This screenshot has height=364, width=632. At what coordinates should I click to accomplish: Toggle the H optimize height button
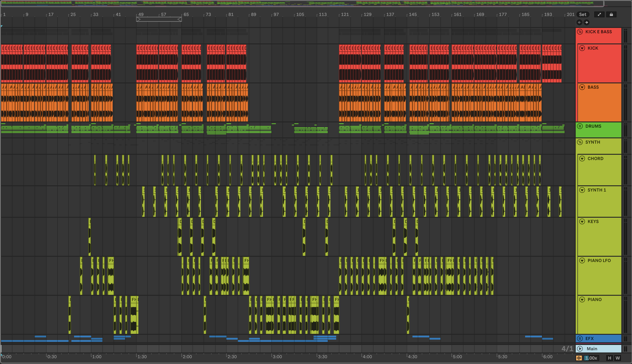coord(610,358)
